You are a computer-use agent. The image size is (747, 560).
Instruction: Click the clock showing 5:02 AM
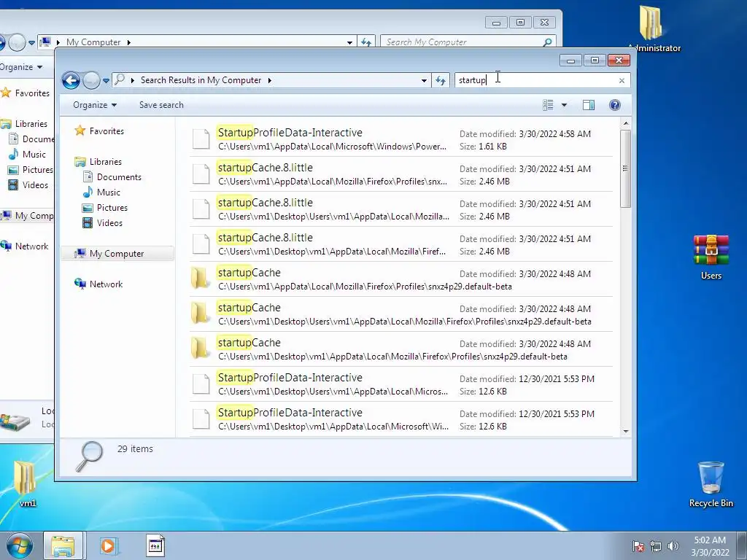(x=710, y=546)
